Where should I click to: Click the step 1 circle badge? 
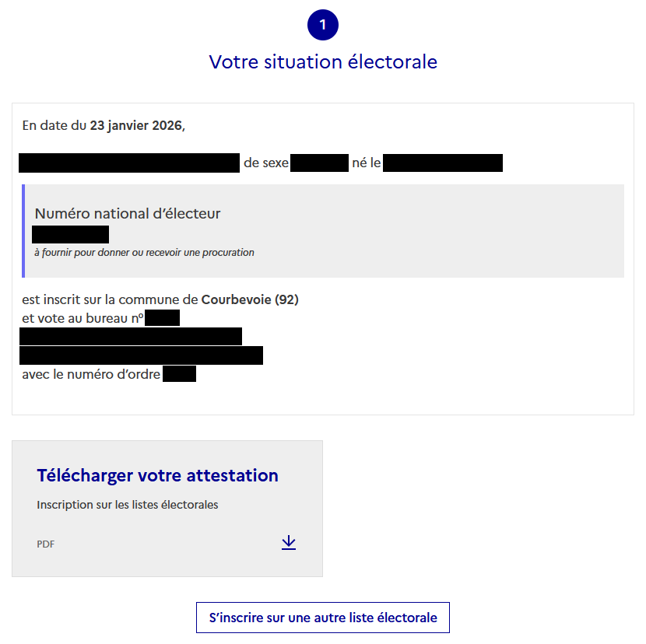click(323, 25)
